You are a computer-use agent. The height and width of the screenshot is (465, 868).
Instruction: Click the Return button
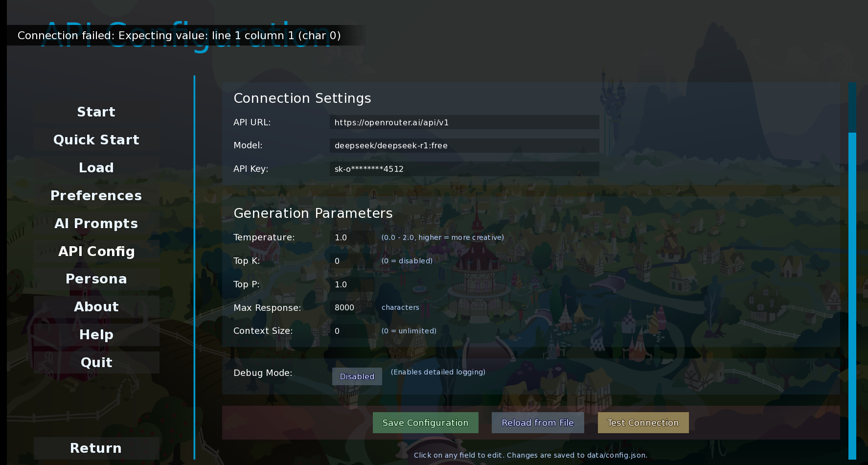(96, 448)
